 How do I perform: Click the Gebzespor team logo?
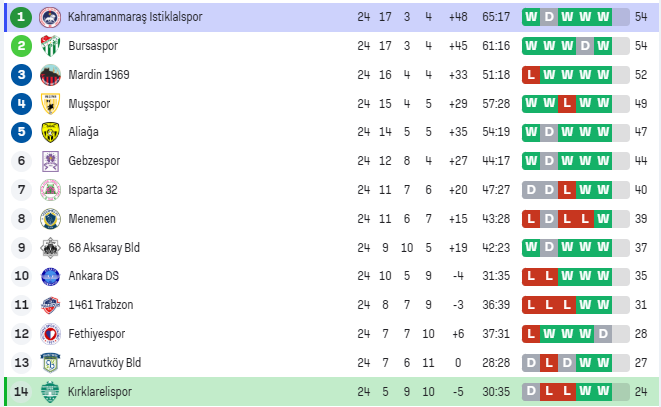click(x=50, y=161)
